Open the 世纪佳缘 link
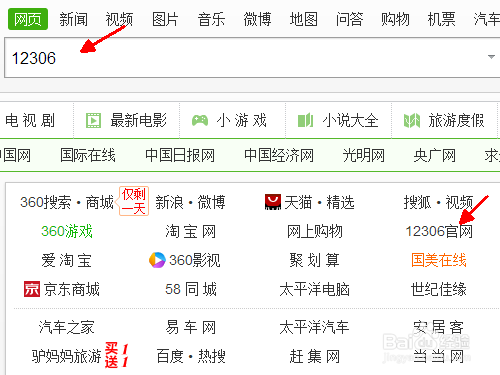 pyautogui.click(x=439, y=289)
